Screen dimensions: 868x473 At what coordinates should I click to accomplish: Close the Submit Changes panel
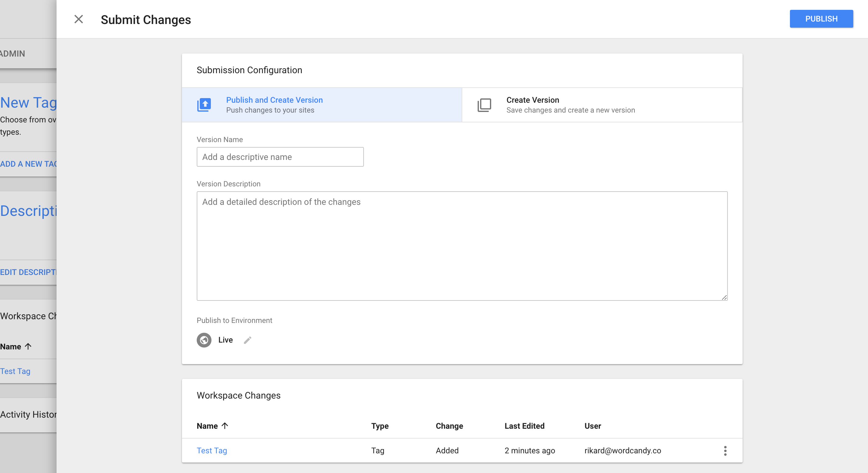(x=78, y=19)
